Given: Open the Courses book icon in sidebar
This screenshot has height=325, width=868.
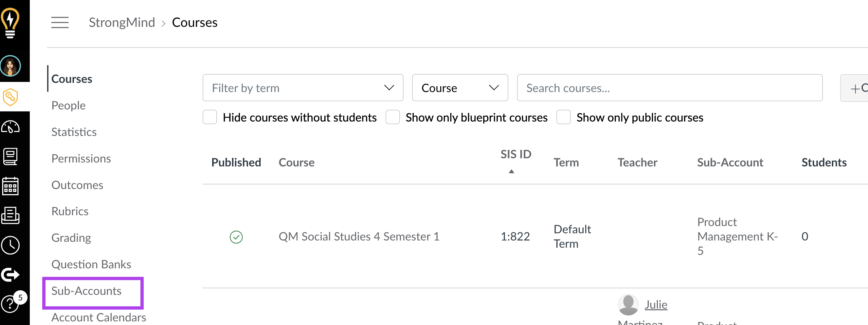Looking at the screenshot, I should (x=10, y=157).
